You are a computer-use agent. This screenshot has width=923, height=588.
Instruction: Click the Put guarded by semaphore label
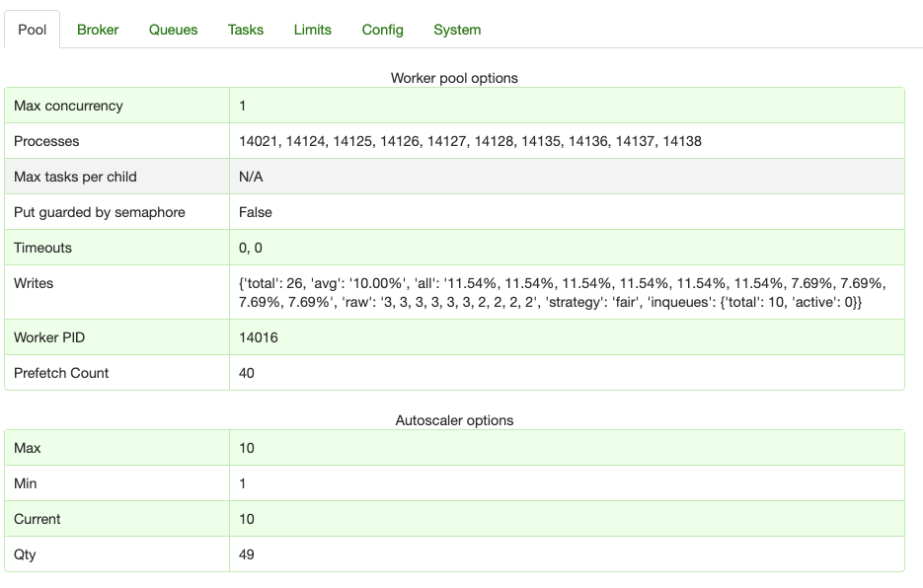tap(99, 212)
